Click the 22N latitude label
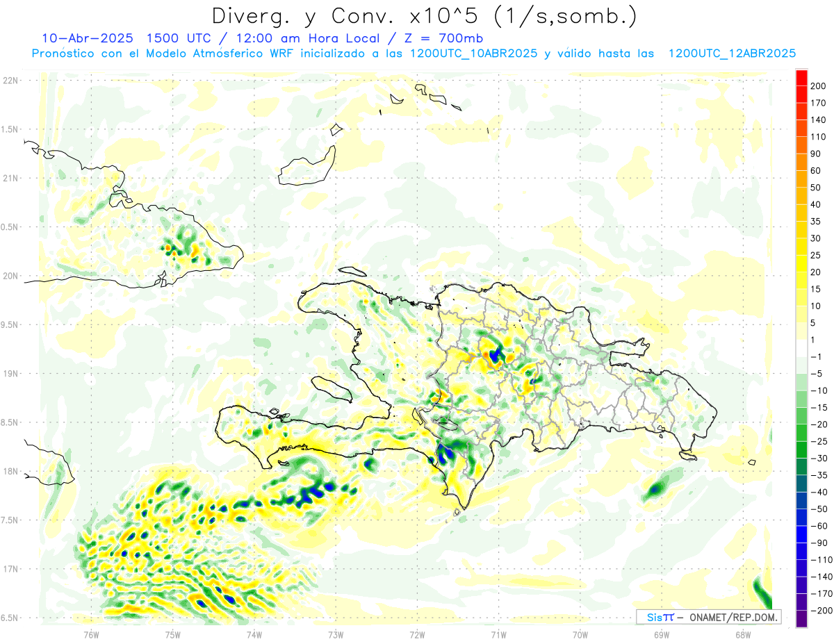 10,81
